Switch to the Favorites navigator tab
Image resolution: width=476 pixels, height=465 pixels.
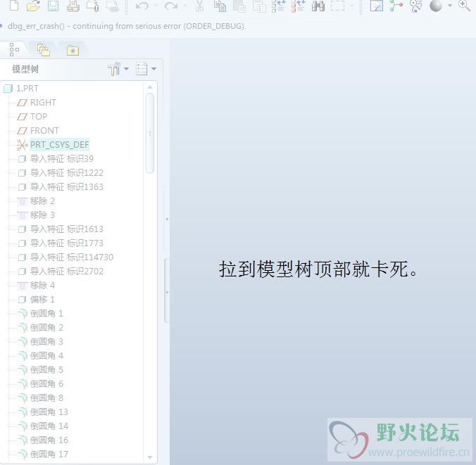tap(73, 51)
